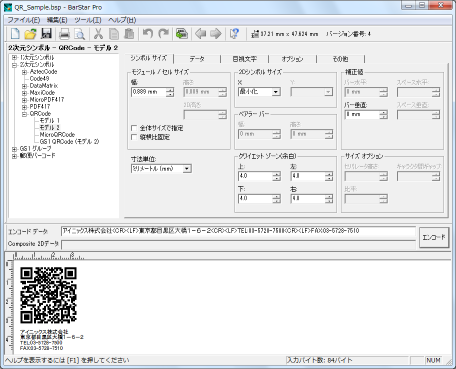The image size is (456, 369).
Task: Select Code49 in the symbol tree
Action: [x=39, y=79]
